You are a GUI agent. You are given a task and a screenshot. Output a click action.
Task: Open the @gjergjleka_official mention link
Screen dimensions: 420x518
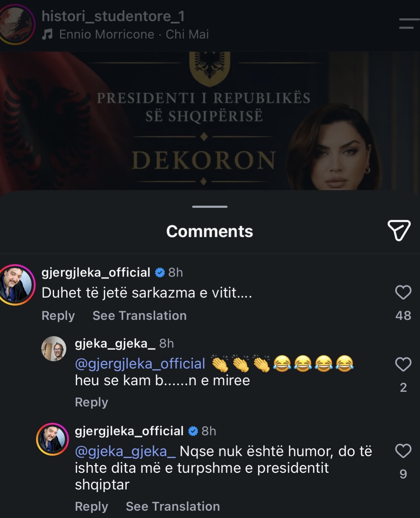click(140, 364)
